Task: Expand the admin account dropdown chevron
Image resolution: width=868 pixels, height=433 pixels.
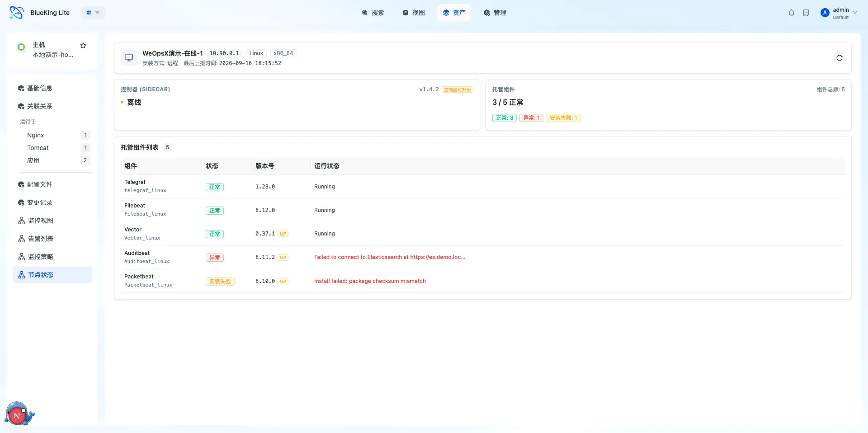Action: [x=855, y=13]
